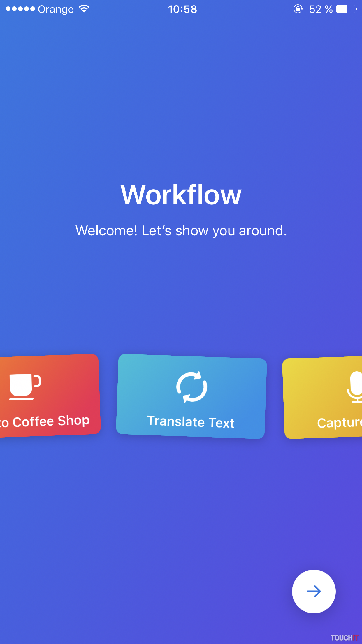Select the "Translate Text" label

coord(191,422)
